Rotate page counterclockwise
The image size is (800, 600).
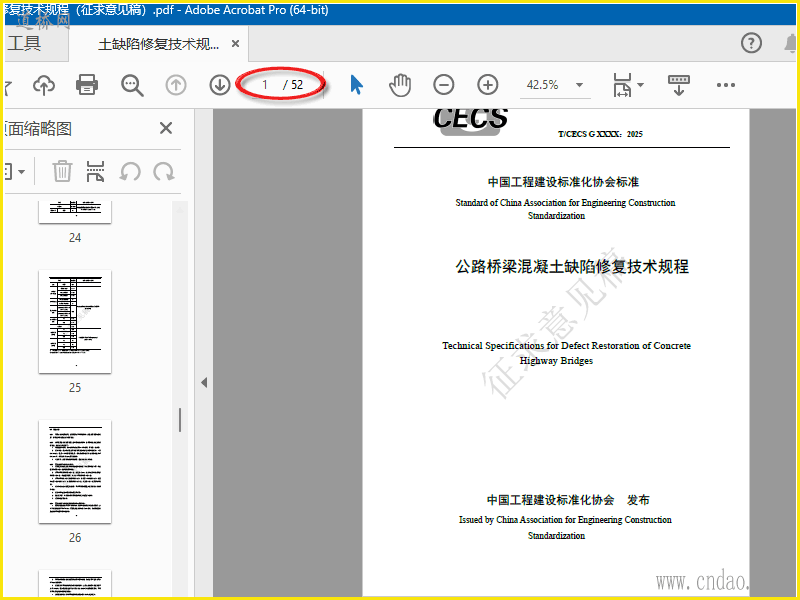pyautogui.click(x=130, y=171)
